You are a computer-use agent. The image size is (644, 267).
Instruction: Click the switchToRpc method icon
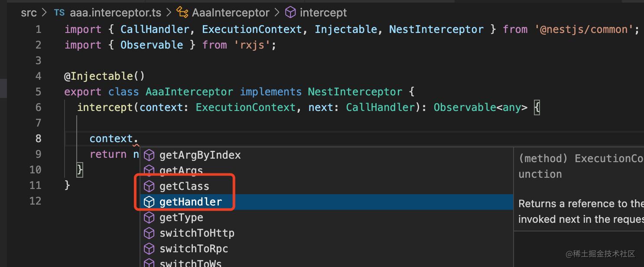click(149, 249)
